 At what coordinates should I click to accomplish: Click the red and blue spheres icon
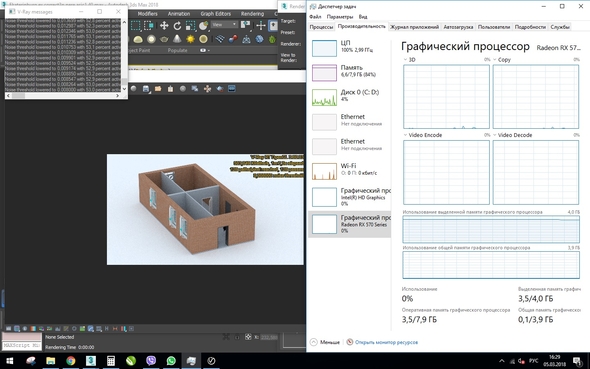coord(233,39)
